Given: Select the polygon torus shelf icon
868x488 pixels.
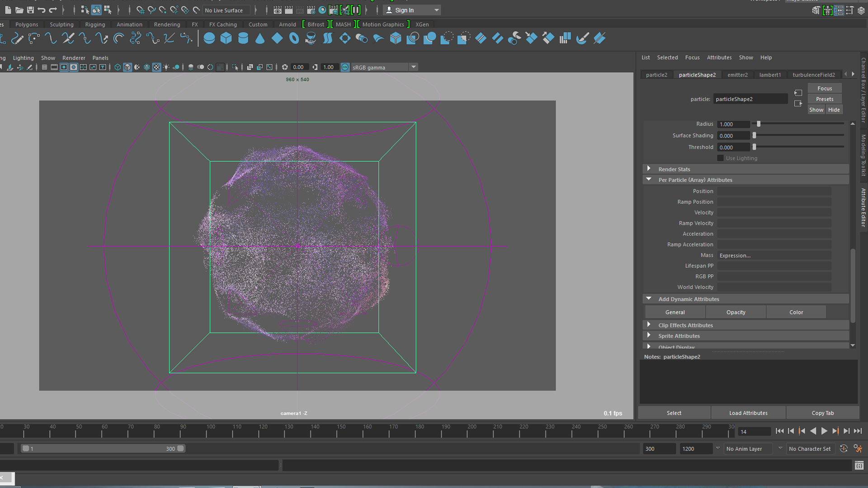Looking at the screenshot, I should [294, 38].
